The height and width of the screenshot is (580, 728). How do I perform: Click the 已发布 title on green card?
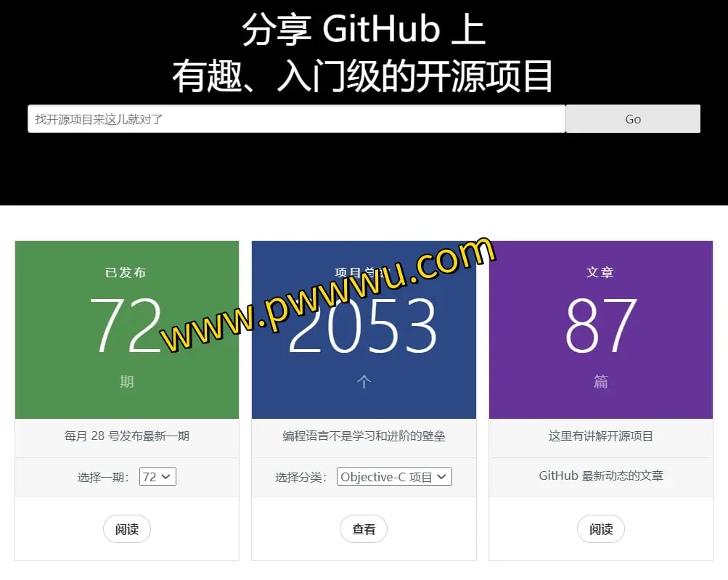[x=126, y=273]
